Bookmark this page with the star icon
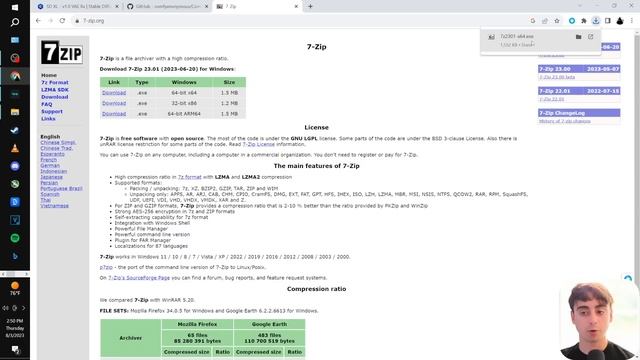Screen dimensions: 640x360 (557, 21)
